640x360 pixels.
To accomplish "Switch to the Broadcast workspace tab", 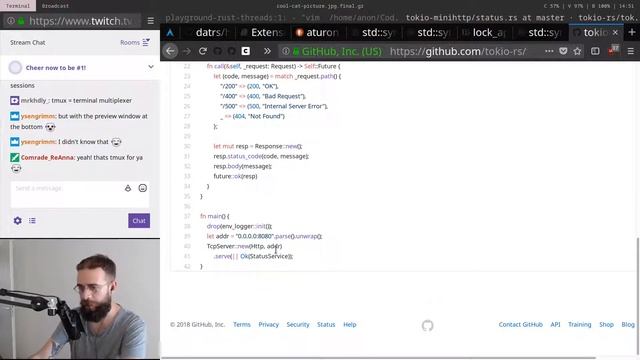I will pyautogui.click(x=55, y=6).
